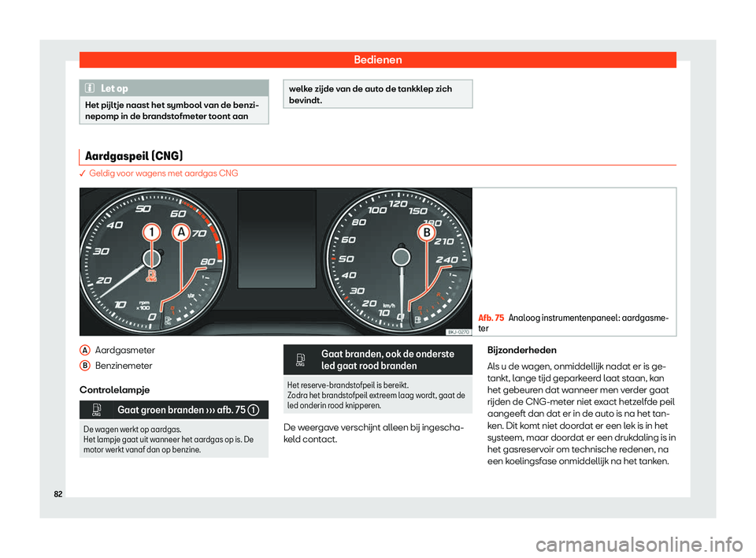
Task: Click the circled B legend beside Benzinemeter
Action: coord(85,366)
